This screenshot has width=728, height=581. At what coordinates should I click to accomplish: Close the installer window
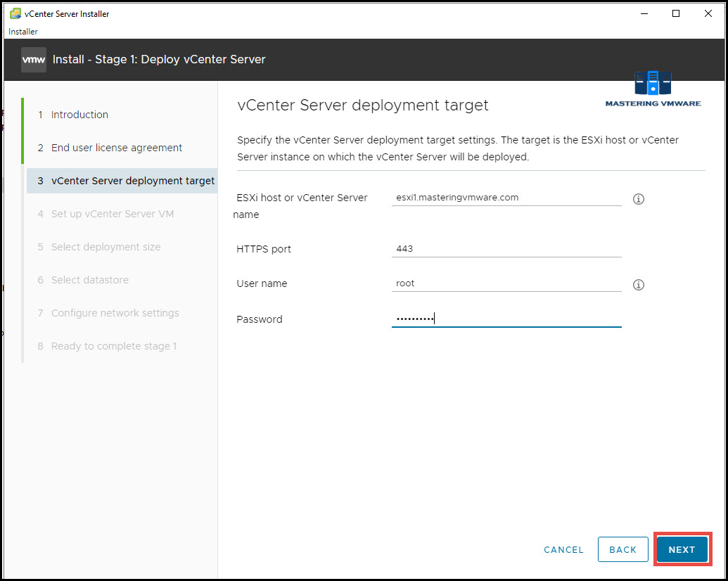tap(708, 13)
